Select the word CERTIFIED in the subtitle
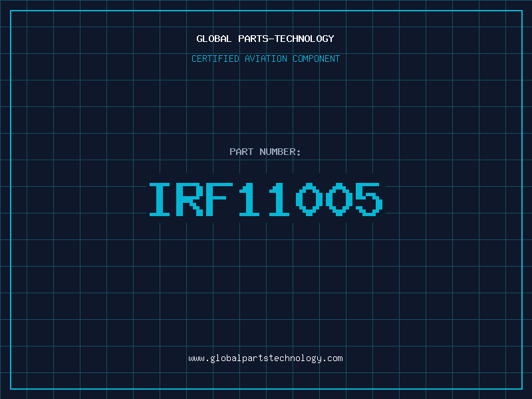The width and height of the screenshot is (532, 399). (215, 59)
